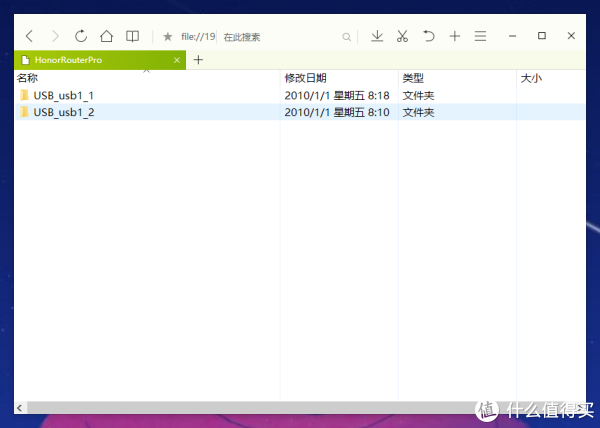Open a new tab with plus button
The height and width of the screenshot is (428, 600).
pyautogui.click(x=198, y=60)
